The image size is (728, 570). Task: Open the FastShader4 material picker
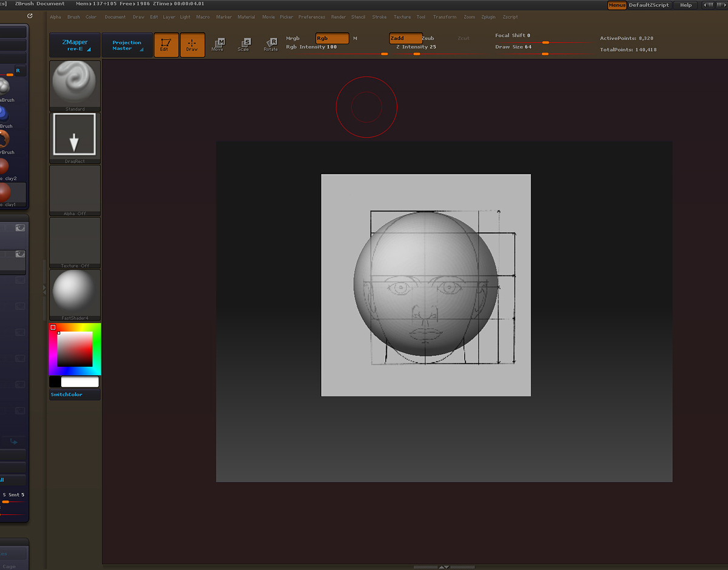click(x=75, y=295)
